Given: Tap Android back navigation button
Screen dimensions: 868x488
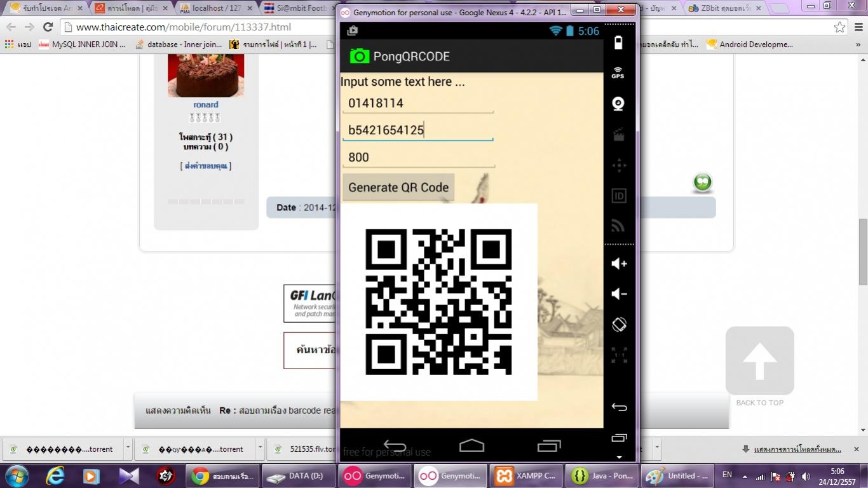Looking at the screenshot, I should point(395,446).
